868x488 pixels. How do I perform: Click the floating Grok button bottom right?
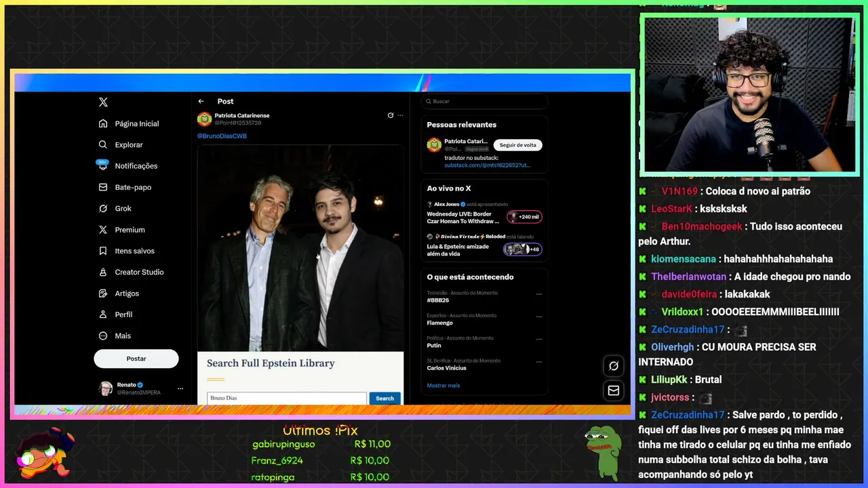[x=613, y=366]
